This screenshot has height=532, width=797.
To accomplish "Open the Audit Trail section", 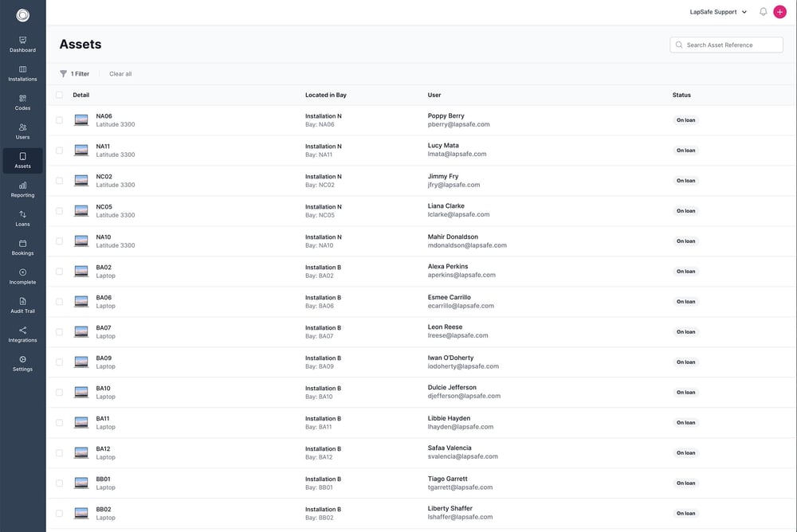I will (x=22, y=304).
